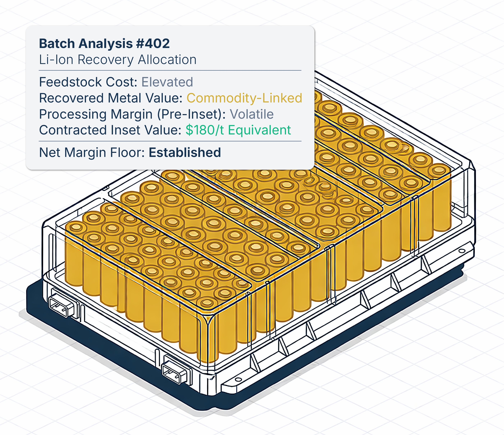The image size is (504, 435).
Task: Select the Volatile margin value
Action: click(x=252, y=114)
